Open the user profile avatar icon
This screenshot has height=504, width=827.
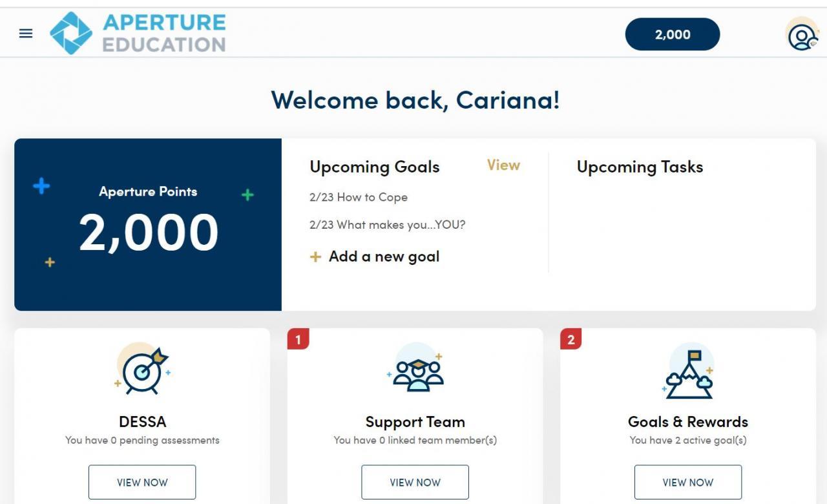click(802, 36)
